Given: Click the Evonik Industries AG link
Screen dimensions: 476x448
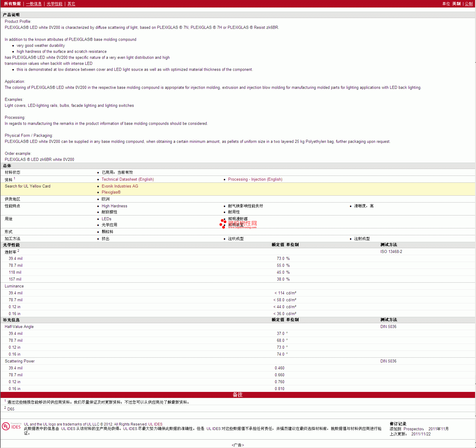Looking at the screenshot, I should (x=120, y=186).
